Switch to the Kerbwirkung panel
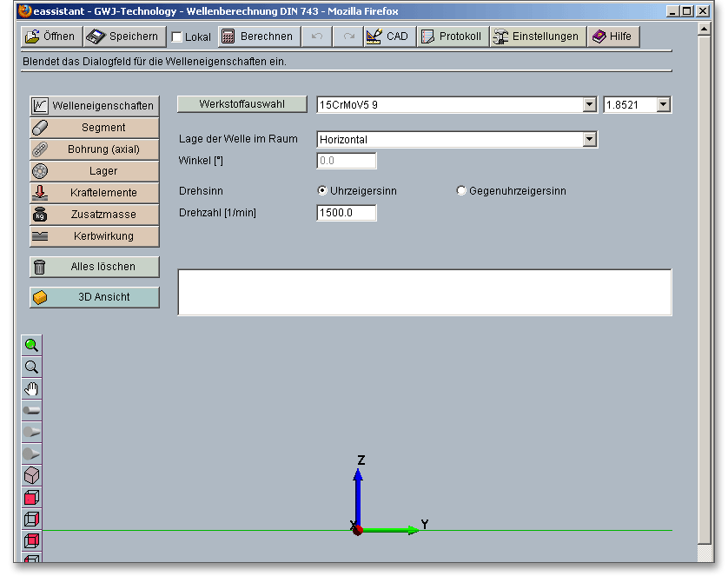The width and height of the screenshot is (728, 576). tap(95, 236)
